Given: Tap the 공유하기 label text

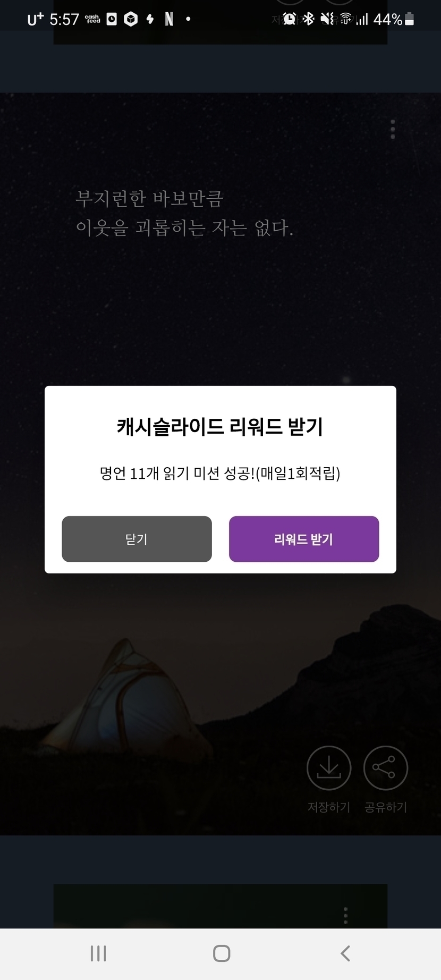Looking at the screenshot, I should [x=386, y=807].
